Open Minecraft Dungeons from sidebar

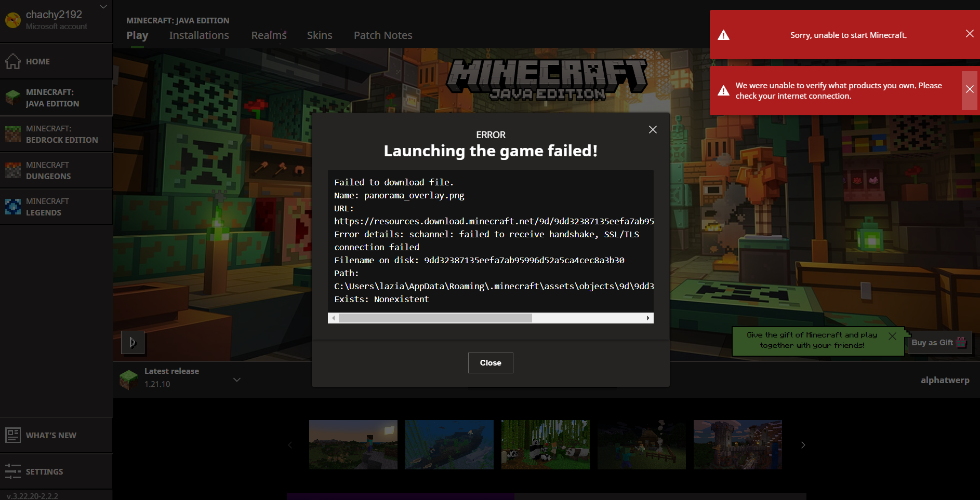coord(56,170)
